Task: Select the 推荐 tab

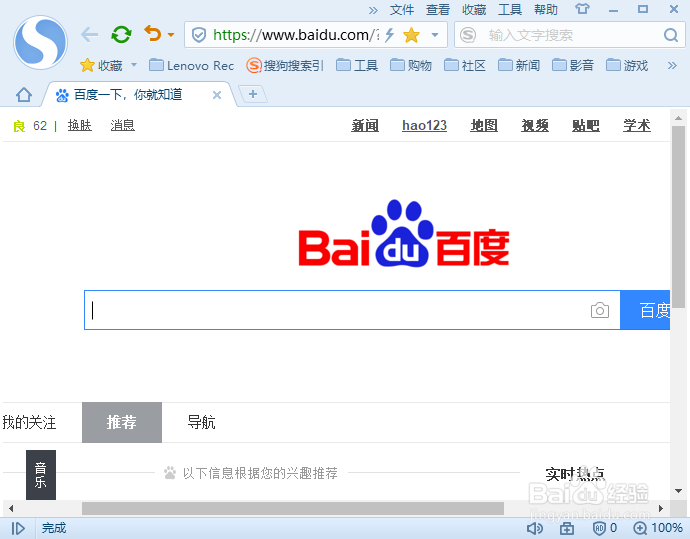Action: click(x=122, y=422)
